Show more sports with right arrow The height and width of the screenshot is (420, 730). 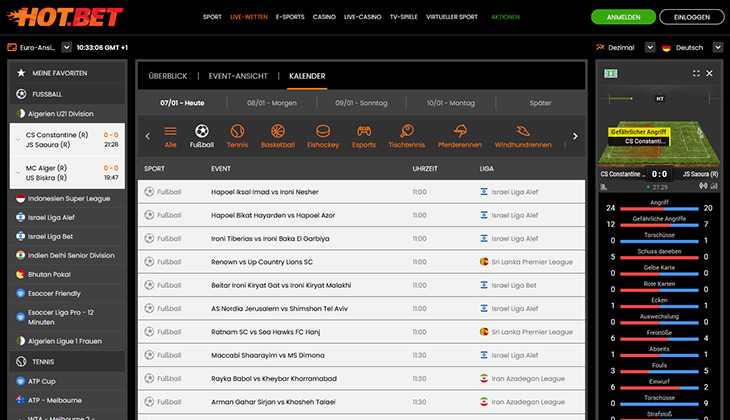point(575,136)
